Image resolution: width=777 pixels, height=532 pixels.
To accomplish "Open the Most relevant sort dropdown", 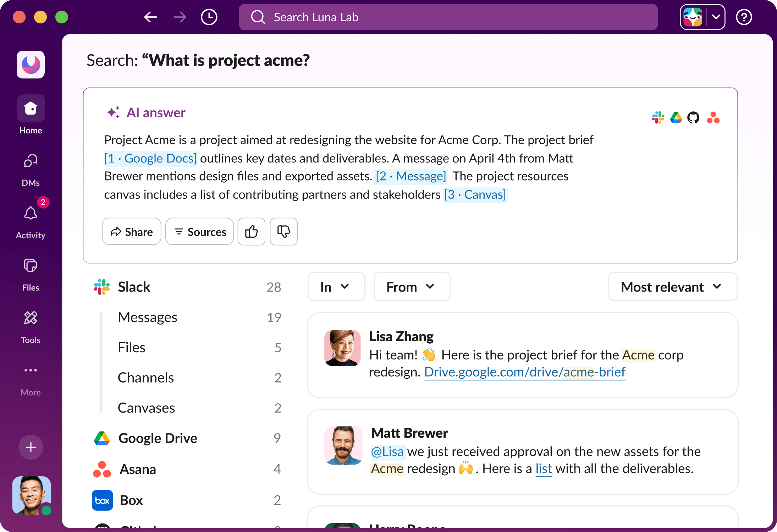I will tap(672, 287).
